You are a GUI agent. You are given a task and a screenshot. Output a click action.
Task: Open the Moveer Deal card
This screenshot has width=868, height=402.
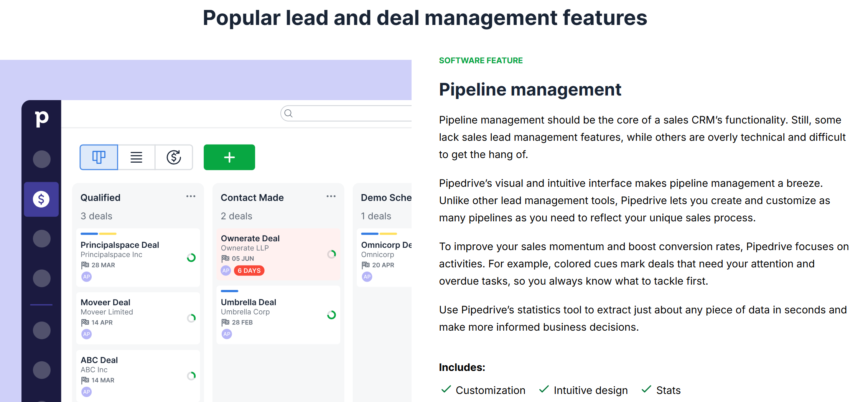(x=138, y=318)
